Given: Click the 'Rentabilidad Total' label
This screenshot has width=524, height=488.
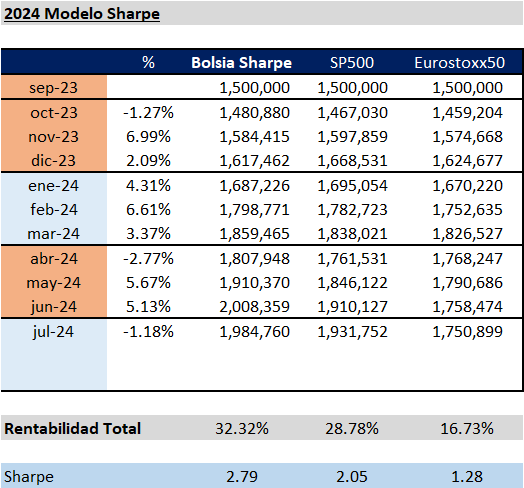Looking at the screenshot, I should click(x=73, y=429).
